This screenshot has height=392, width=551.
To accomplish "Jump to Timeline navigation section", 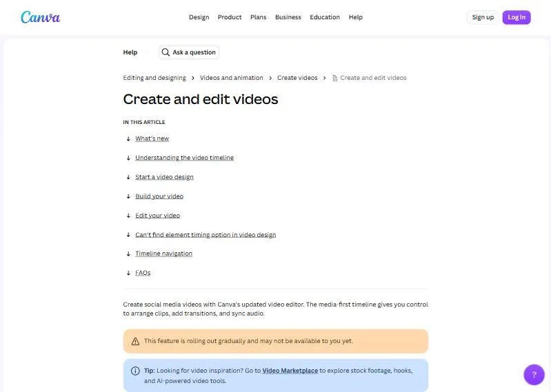I will coord(163,254).
